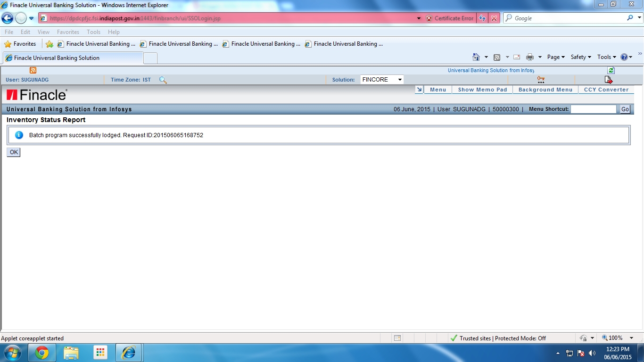Click the Home icon in browser toolbar

point(477,57)
